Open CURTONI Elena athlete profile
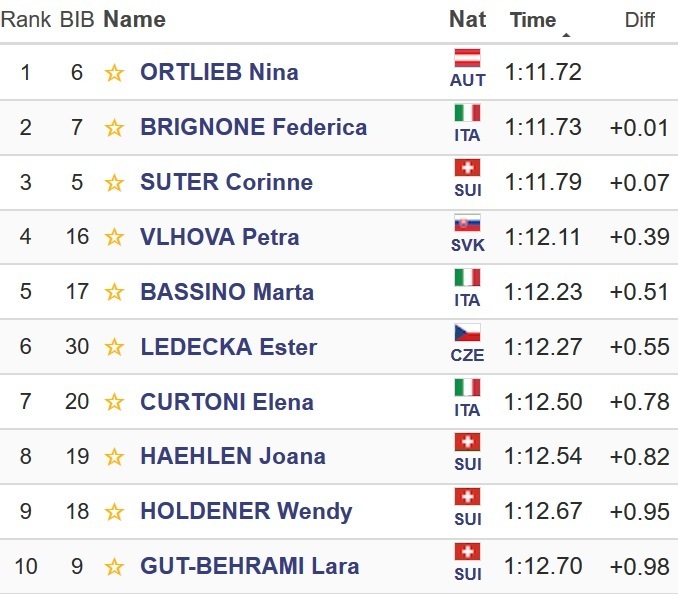678x594 pixels. tap(227, 402)
